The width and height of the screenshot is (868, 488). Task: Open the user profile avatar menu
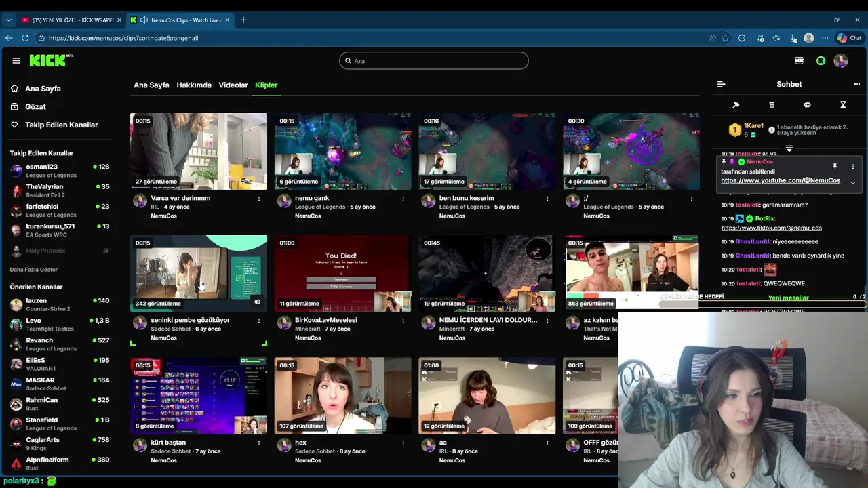click(x=841, y=61)
